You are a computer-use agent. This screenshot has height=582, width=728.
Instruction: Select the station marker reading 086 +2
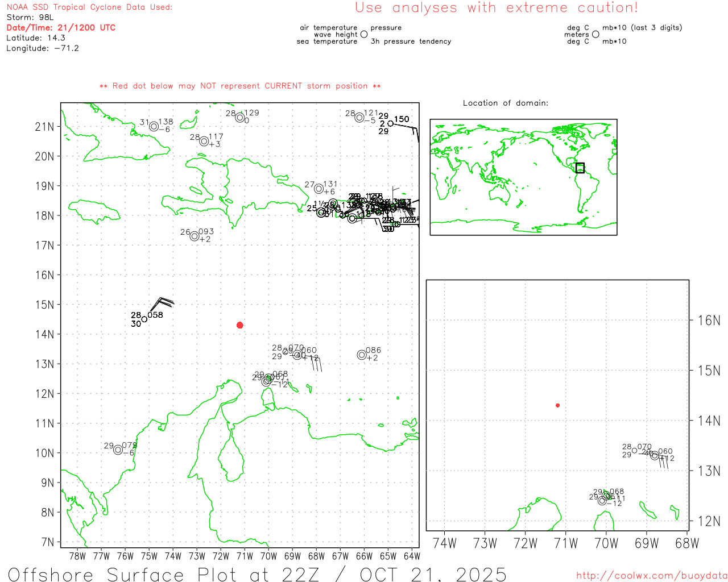(362, 355)
